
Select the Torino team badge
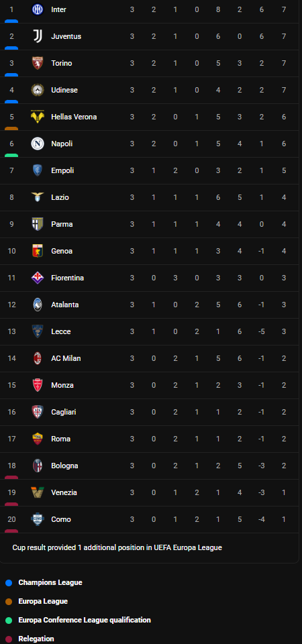[x=38, y=63]
